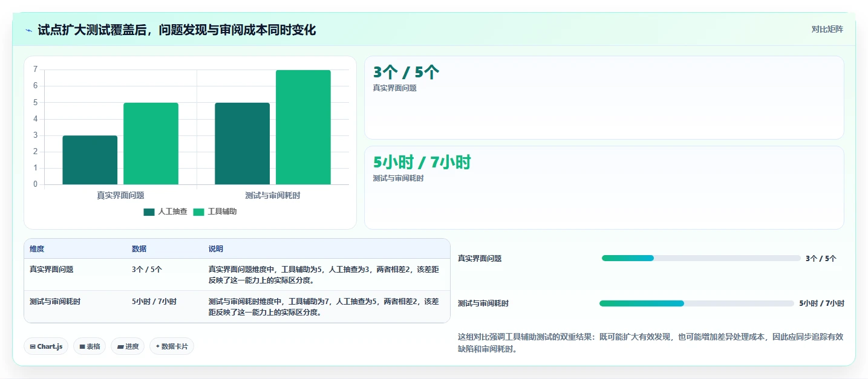
Task: Toggle the 人工抽查 legend swatch
Action: (149, 212)
